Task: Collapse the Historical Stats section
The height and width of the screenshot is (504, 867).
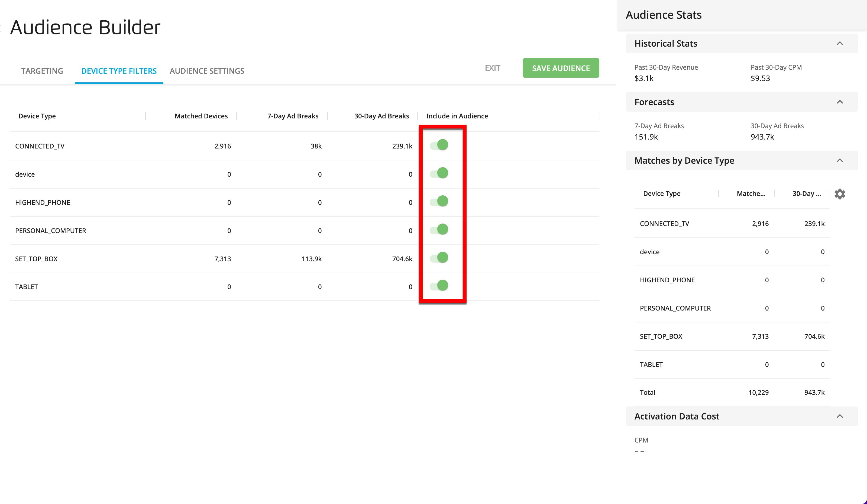Action: coord(839,43)
